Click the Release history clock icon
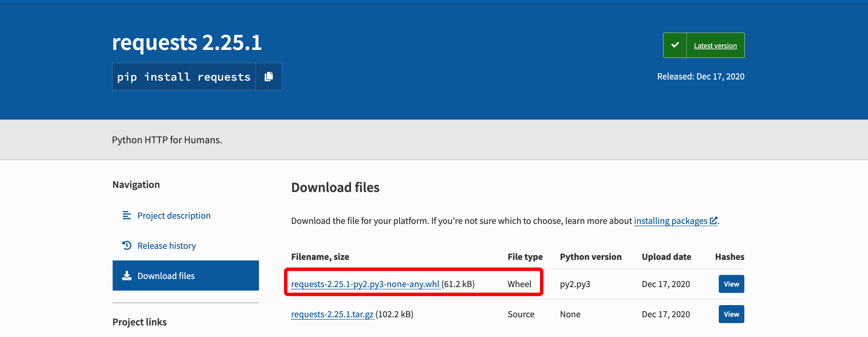The width and height of the screenshot is (868, 337). tap(127, 245)
